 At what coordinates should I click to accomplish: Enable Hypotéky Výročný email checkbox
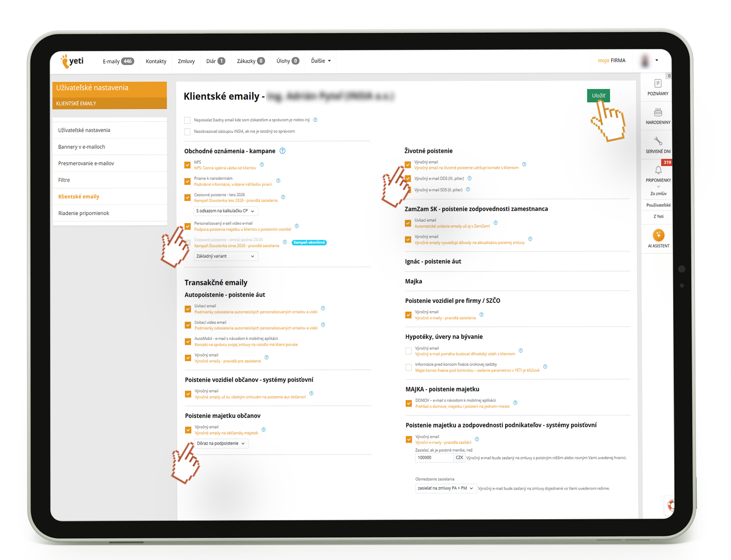click(x=409, y=351)
